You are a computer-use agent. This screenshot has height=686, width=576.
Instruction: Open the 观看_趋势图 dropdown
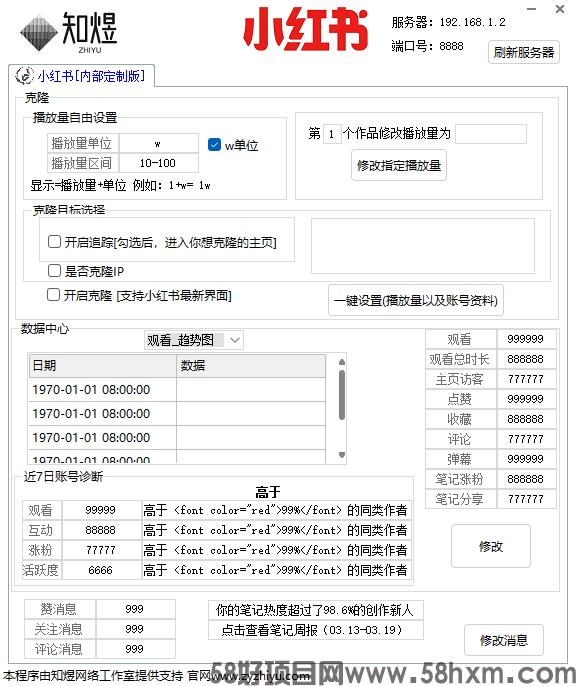[194, 340]
